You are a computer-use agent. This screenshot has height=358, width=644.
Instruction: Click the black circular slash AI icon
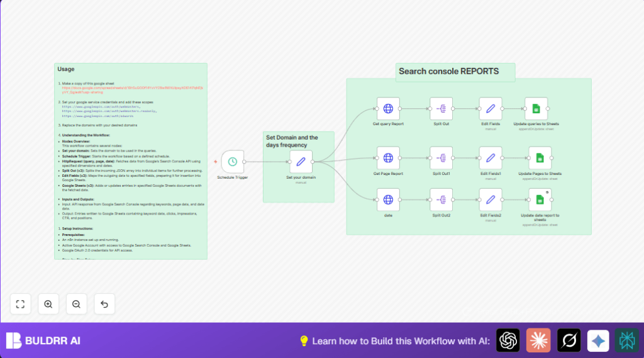569,340
